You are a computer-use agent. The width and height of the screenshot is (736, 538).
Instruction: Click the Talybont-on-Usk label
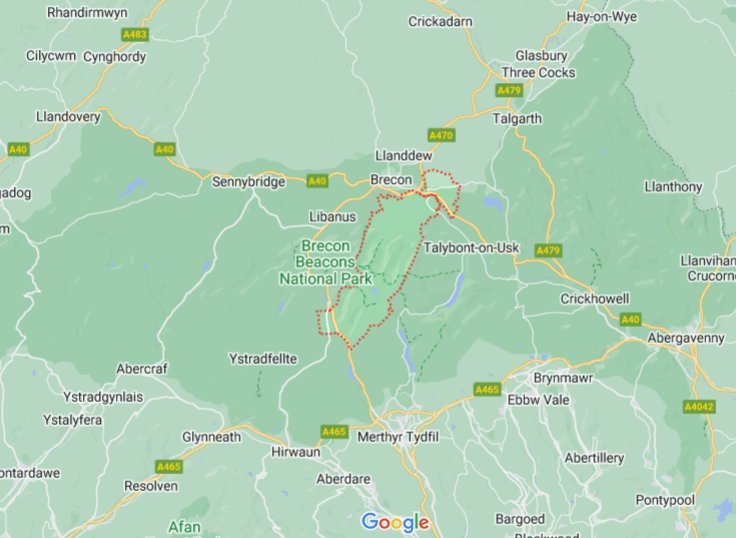tap(471, 247)
